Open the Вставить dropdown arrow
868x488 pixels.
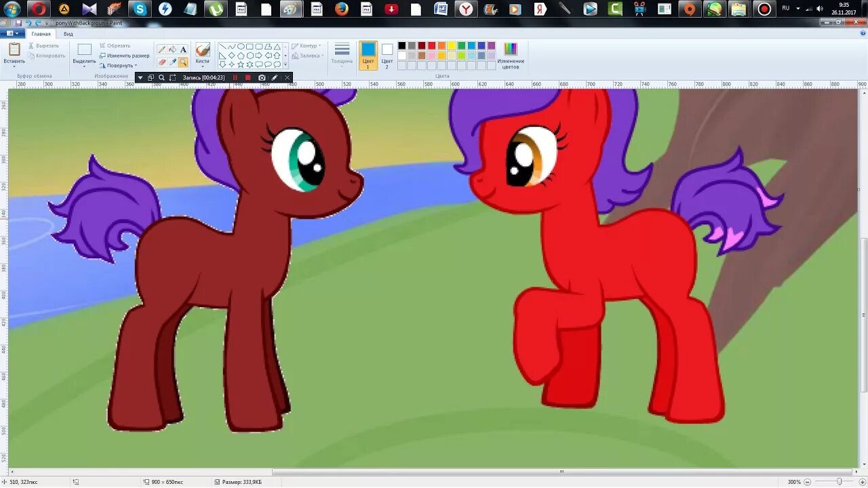(14, 66)
